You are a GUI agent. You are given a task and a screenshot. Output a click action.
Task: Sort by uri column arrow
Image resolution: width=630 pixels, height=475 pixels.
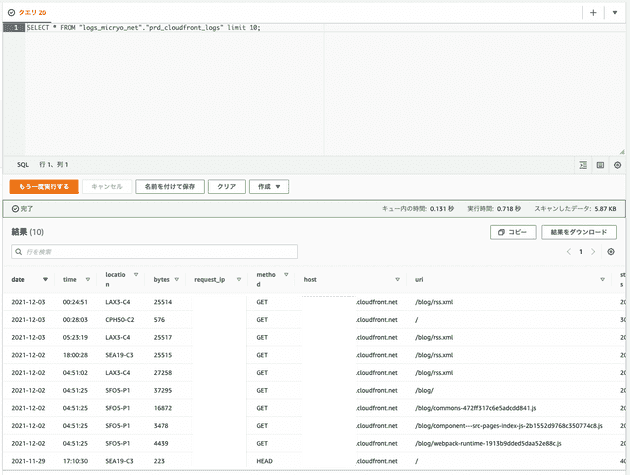coord(602,279)
